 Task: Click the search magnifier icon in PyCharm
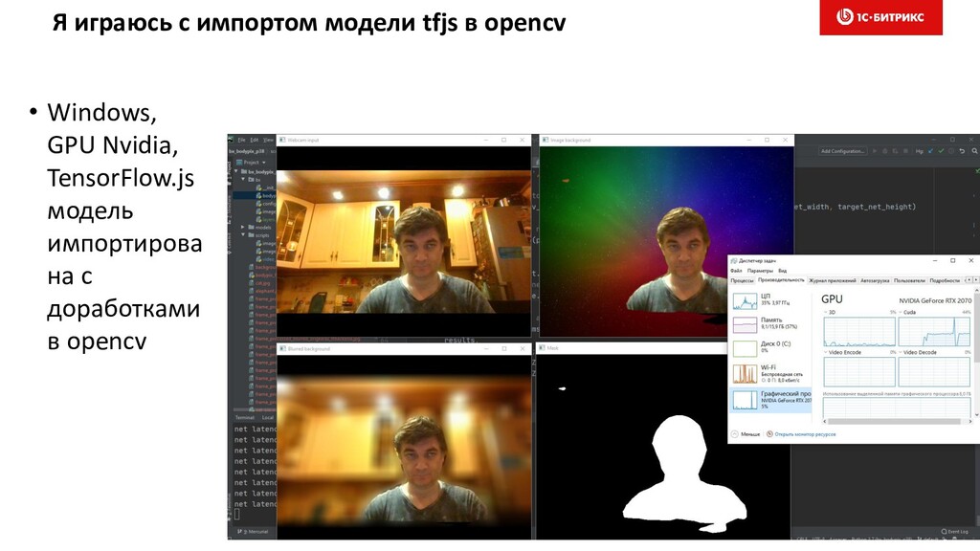975,151
